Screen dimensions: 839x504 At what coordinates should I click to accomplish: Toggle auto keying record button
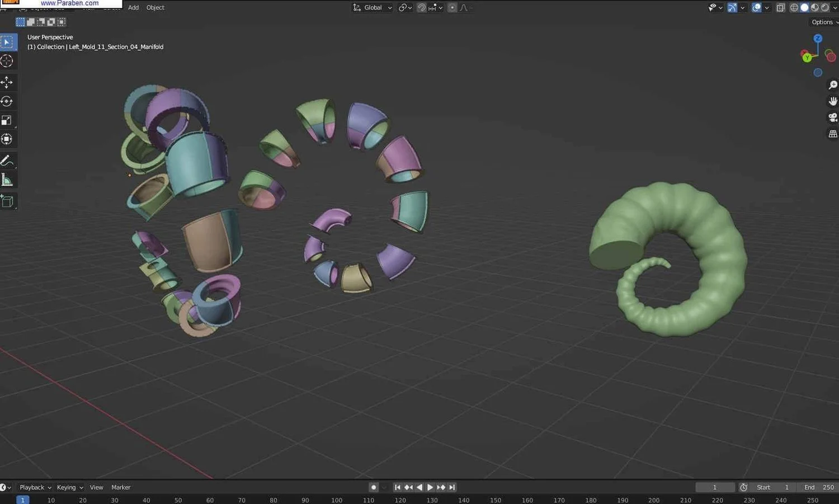(x=374, y=487)
